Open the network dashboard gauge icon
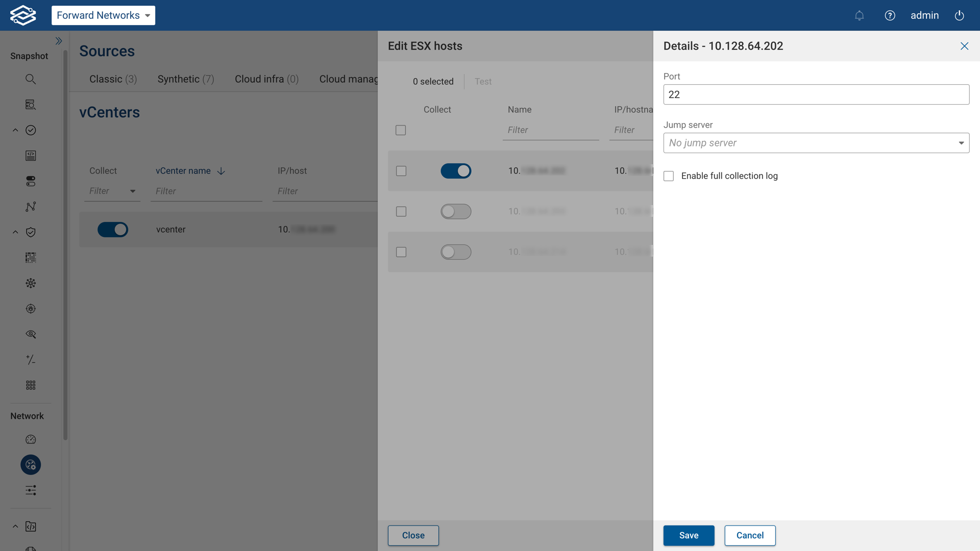The image size is (980, 551). (31, 439)
